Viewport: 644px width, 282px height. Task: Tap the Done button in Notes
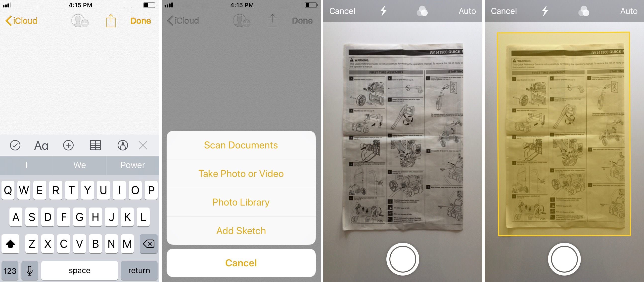coord(140,19)
